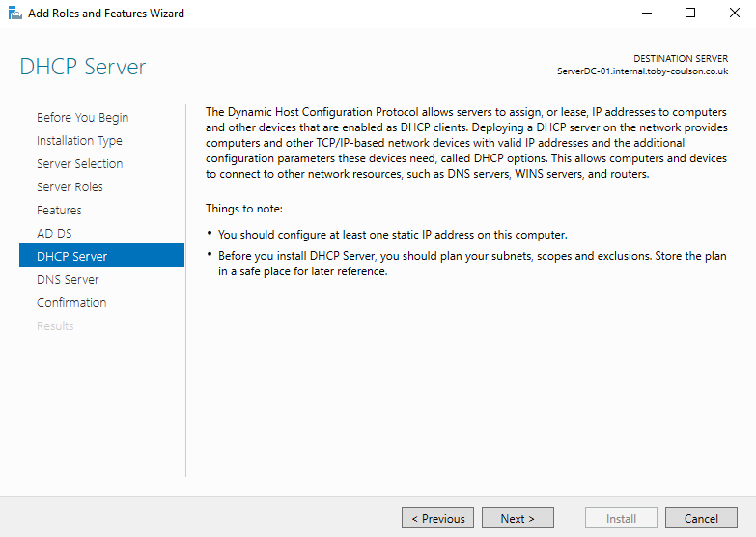Click the disabled Install button
Image resolution: width=756 pixels, height=537 pixels.
click(x=621, y=518)
